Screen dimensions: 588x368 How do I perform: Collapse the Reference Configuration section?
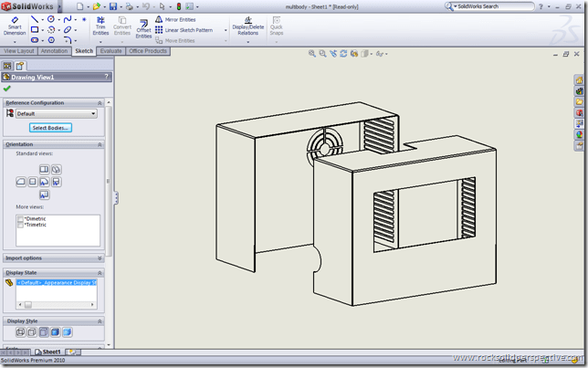100,103
